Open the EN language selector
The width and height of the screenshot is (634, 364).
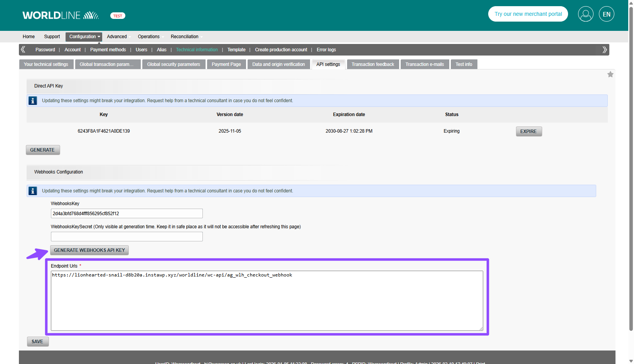606,14
